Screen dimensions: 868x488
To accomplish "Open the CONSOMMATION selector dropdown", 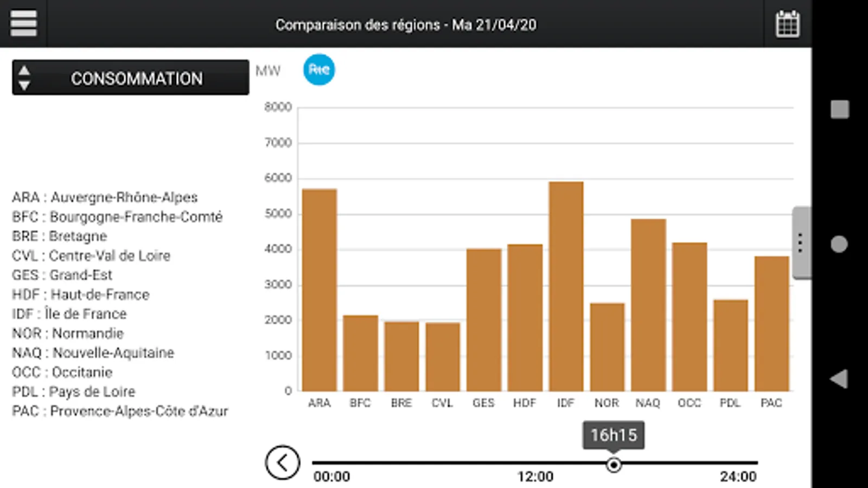I will (131, 78).
